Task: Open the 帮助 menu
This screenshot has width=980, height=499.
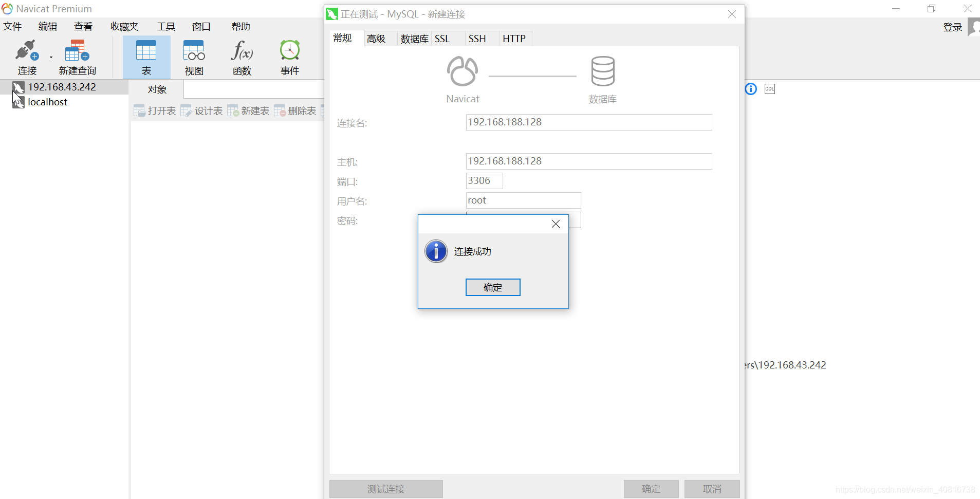Action: [x=241, y=26]
